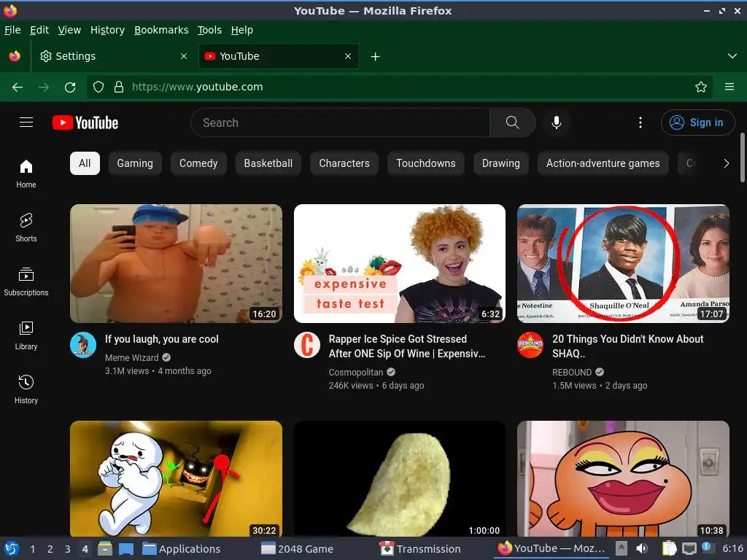Image resolution: width=747 pixels, height=560 pixels.
Task: Open video title If you laugh, you are cool
Action: (161, 339)
